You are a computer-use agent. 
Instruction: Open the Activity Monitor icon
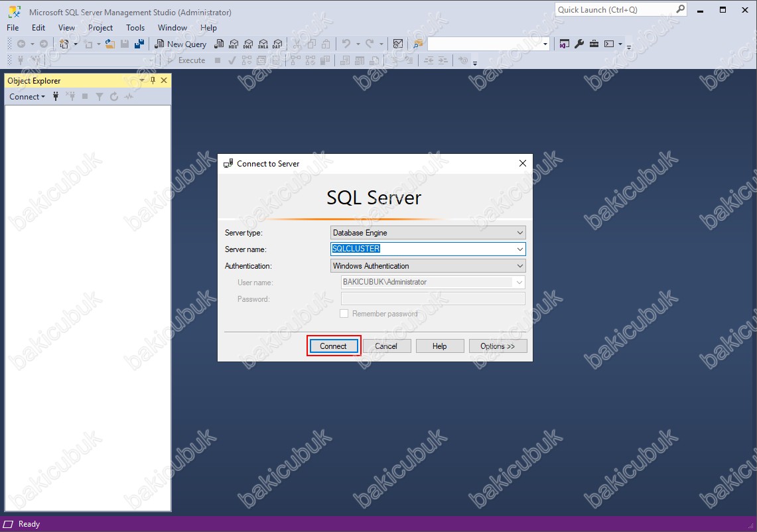[x=129, y=97]
